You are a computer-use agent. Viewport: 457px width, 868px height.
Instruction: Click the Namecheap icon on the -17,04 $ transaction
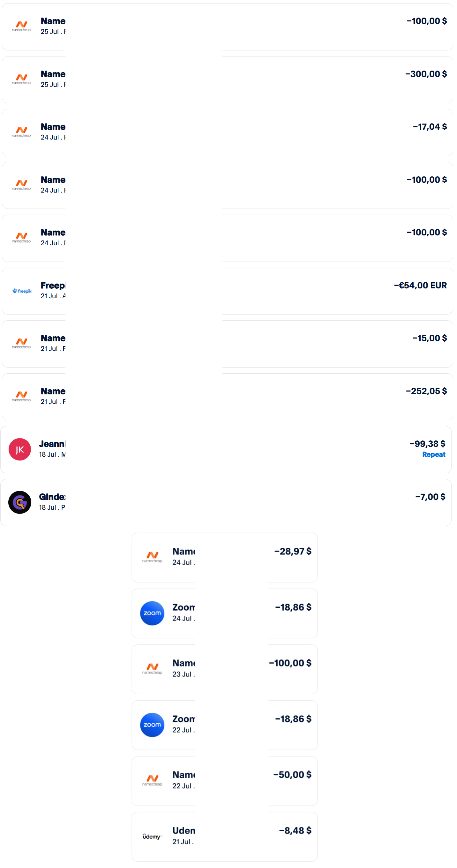point(22,132)
